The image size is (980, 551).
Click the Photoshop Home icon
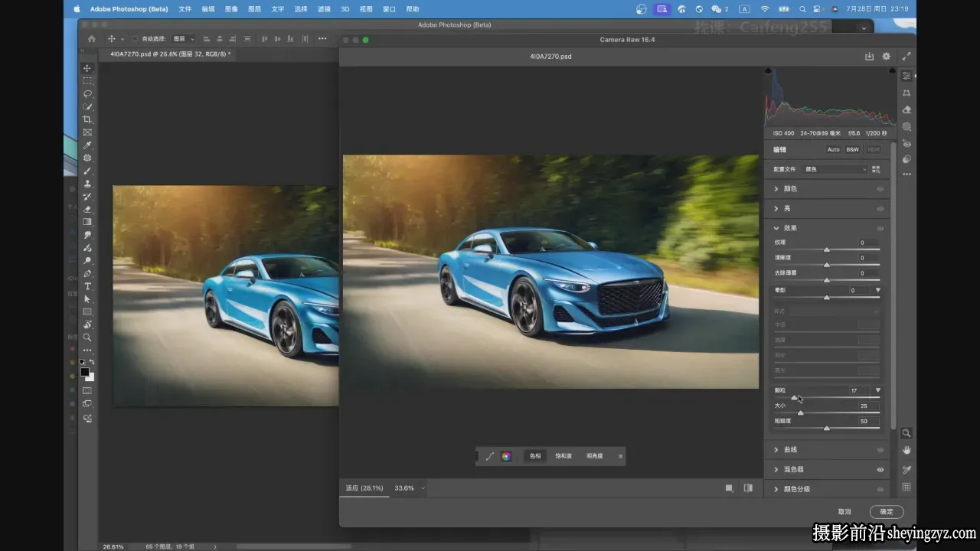pos(92,39)
